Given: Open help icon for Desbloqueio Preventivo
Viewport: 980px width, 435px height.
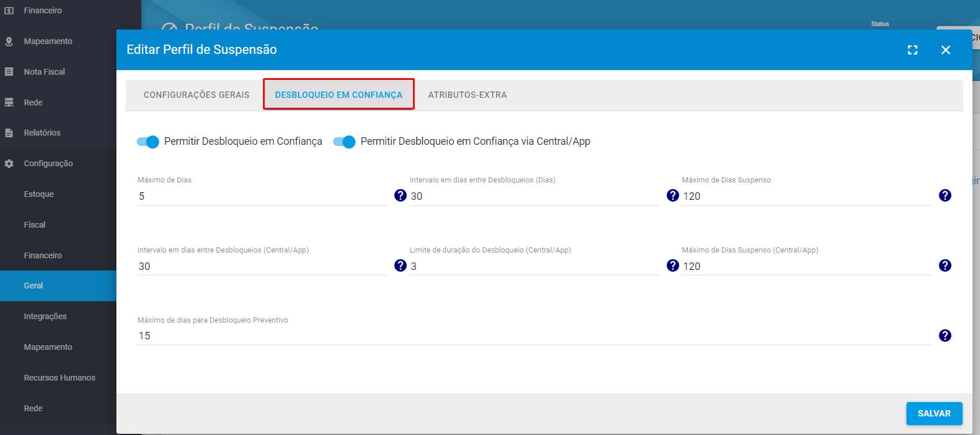Looking at the screenshot, I should (x=945, y=335).
